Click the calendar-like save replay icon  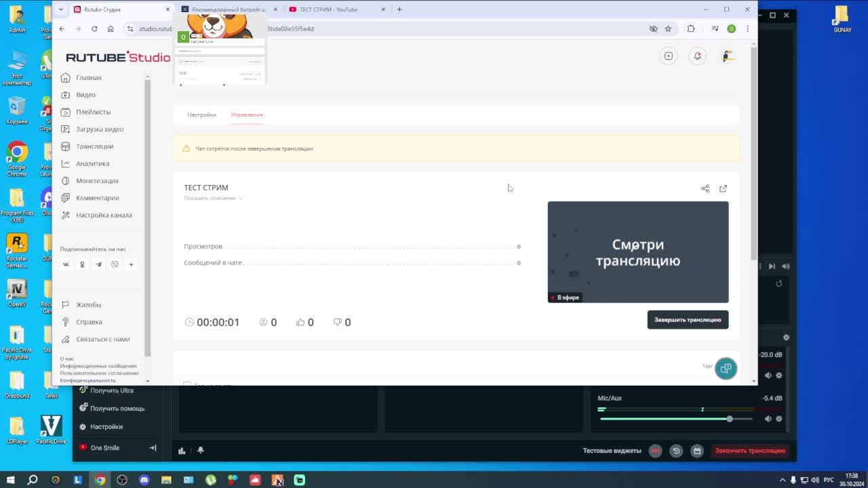tap(696, 451)
